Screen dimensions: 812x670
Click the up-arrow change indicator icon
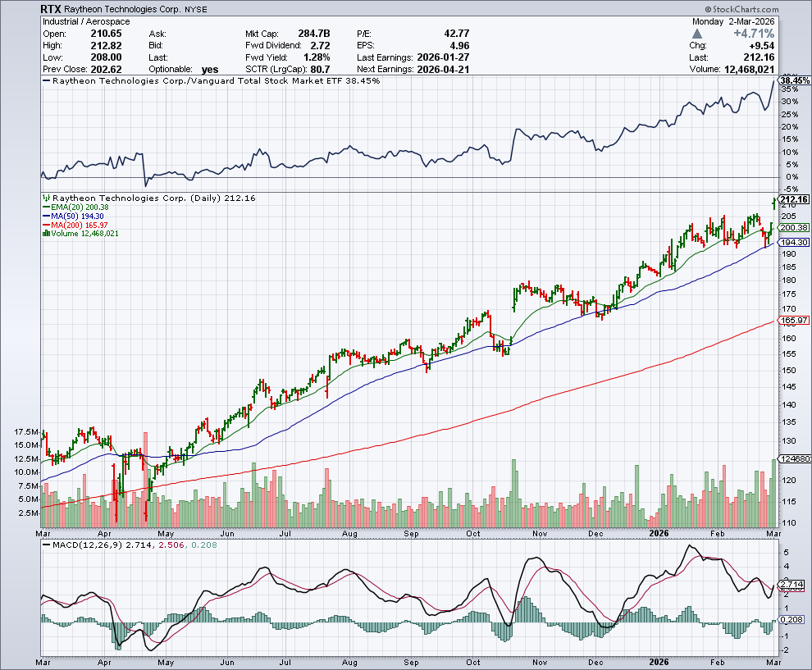(x=697, y=34)
